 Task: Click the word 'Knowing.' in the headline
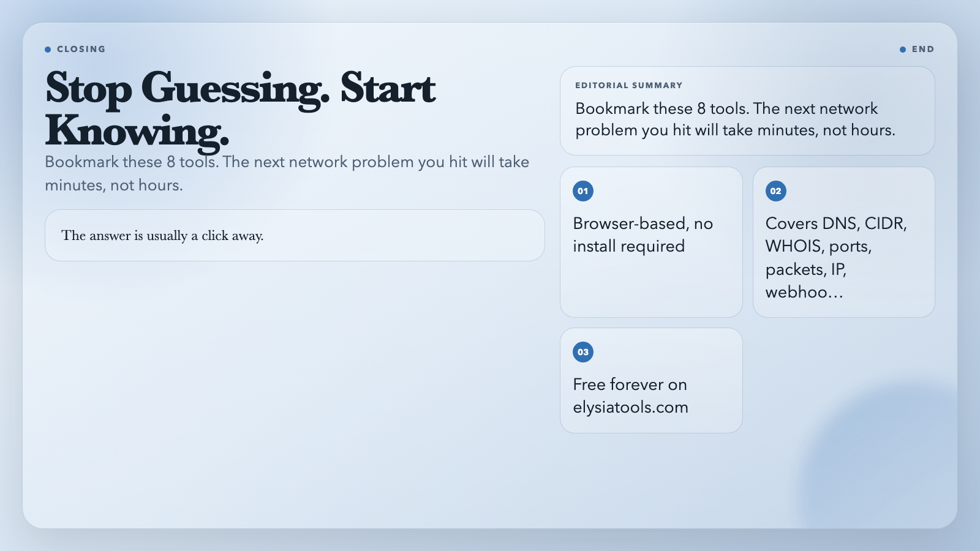[137, 132]
